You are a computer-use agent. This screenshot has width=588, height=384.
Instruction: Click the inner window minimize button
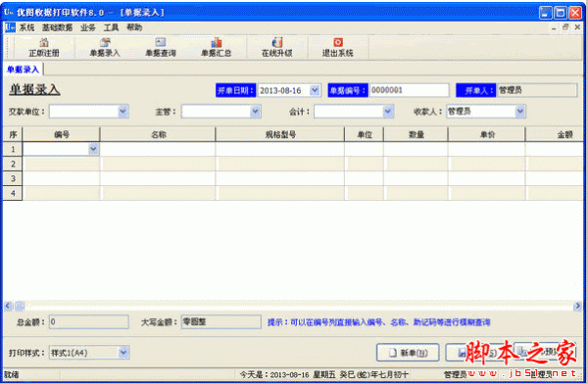click(x=554, y=27)
